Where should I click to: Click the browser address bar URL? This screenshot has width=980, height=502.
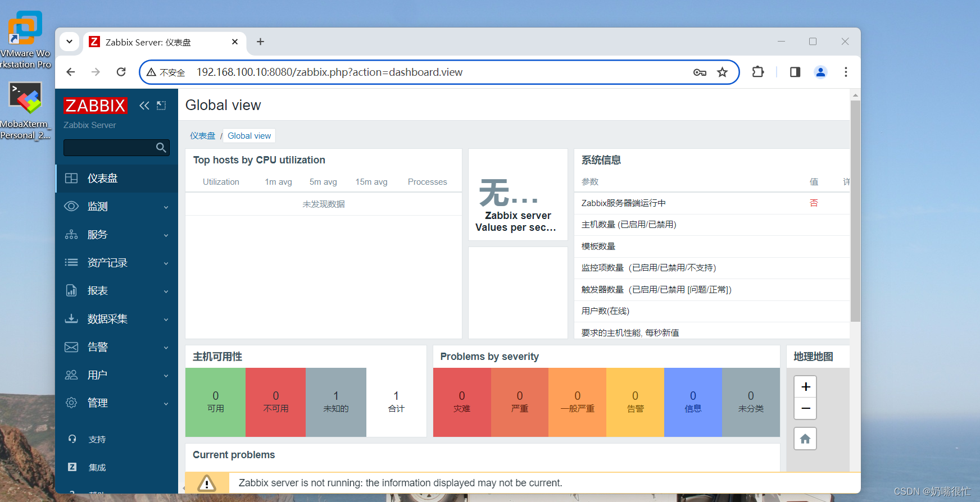pos(329,72)
